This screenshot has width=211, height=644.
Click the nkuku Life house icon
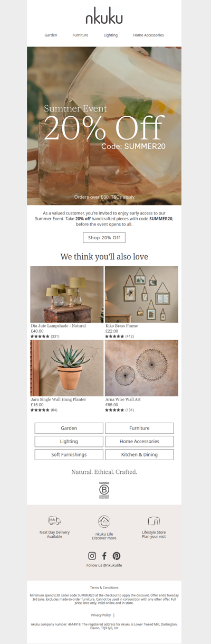tap(104, 521)
